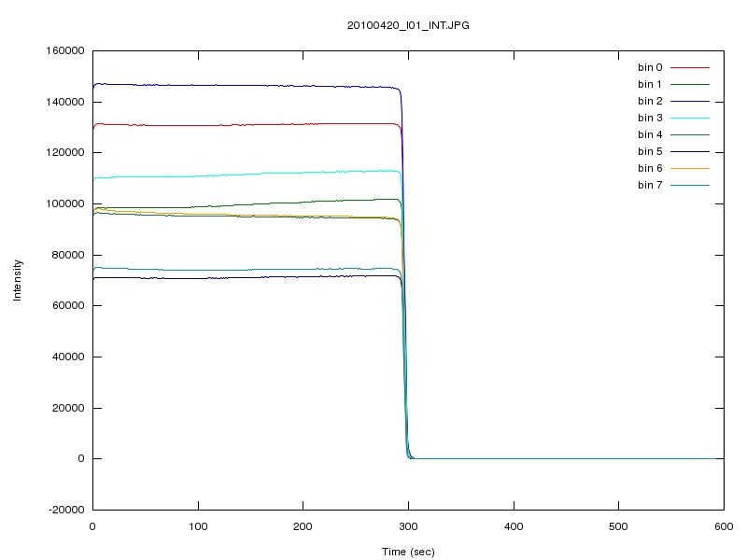Select the 'bin 0' legend label
The height and width of the screenshot is (560, 747).
pyautogui.click(x=650, y=67)
